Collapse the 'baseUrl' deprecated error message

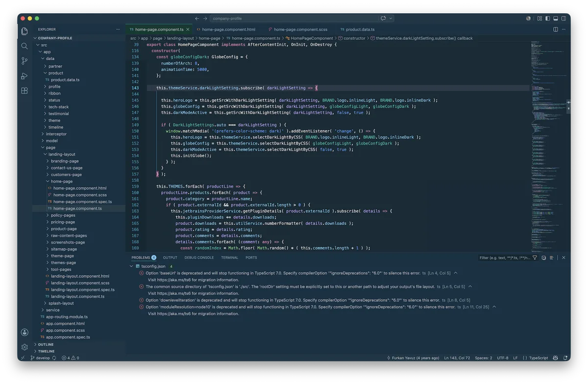[456, 273]
